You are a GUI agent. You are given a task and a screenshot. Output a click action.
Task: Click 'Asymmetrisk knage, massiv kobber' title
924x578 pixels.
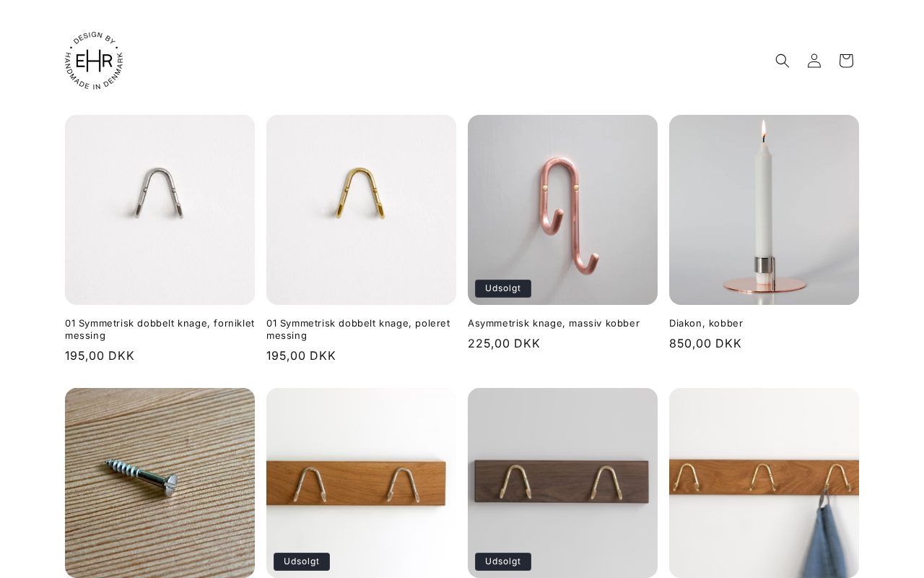[554, 324]
